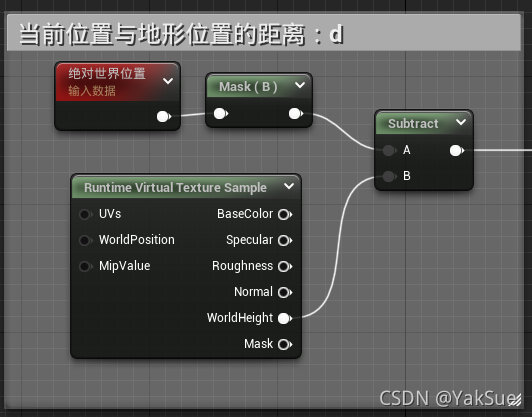
Task: Click the WorldHeight label
Action: [x=240, y=318]
